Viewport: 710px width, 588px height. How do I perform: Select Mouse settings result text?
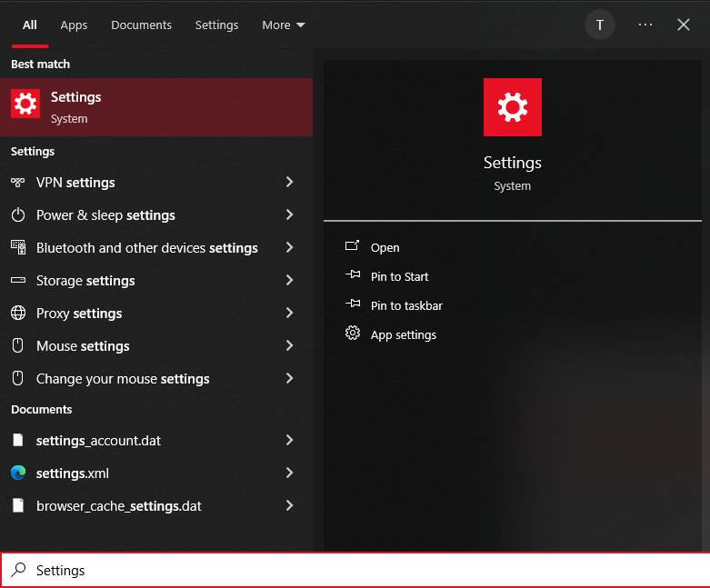83,346
